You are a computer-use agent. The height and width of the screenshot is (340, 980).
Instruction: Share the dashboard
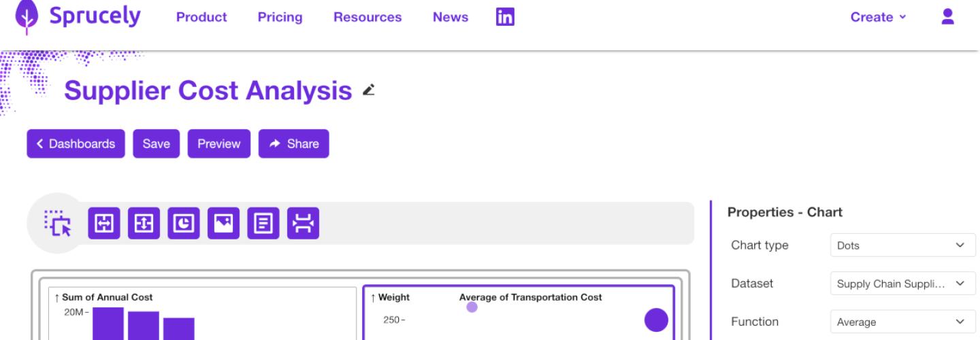tap(293, 143)
